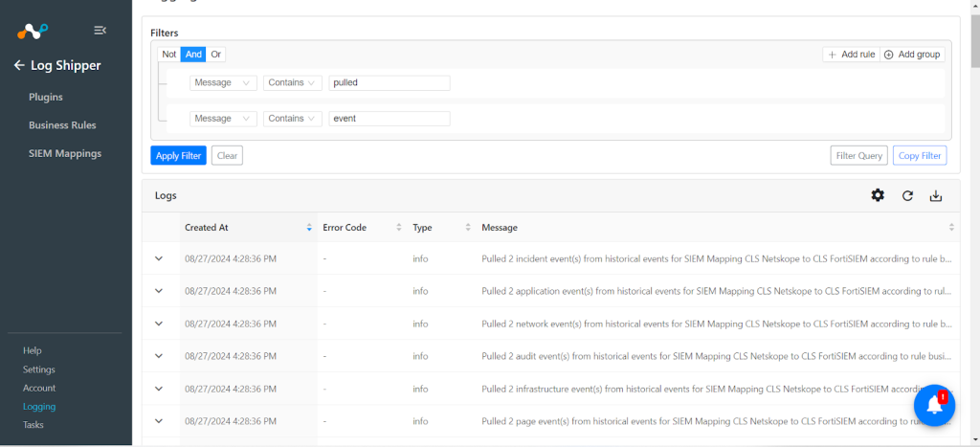Open Help in sidebar
980x447 pixels.
33,350
